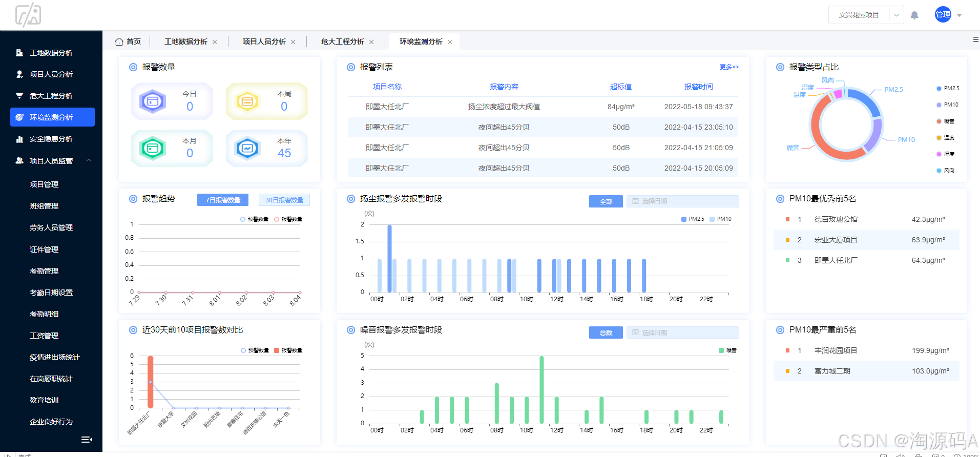Switch to the 危大工程分析 tab
The image size is (980, 457).
343,41
